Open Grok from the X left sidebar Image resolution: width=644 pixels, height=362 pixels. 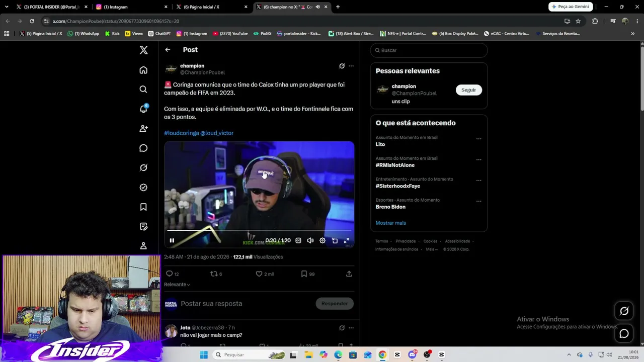(x=143, y=168)
